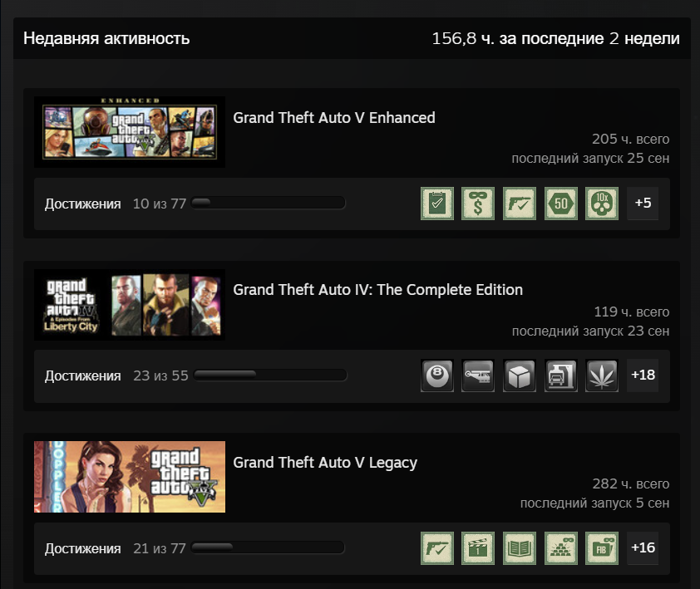700x589 pixels.
Task: Open the +18 more achievements for GTA IV
Action: pyautogui.click(x=643, y=375)
